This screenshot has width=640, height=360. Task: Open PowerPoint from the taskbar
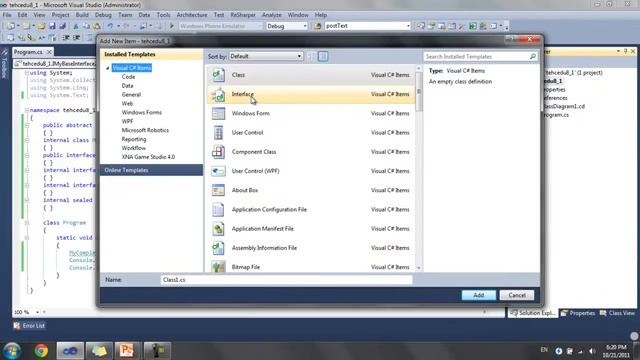127,351
